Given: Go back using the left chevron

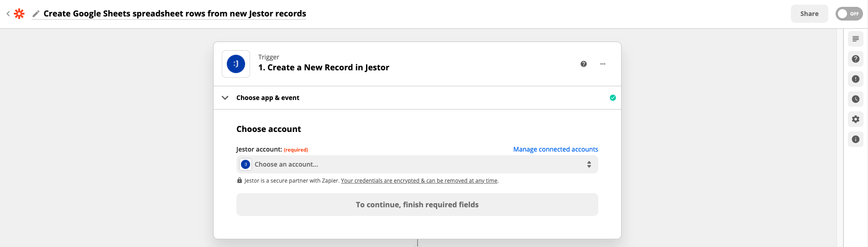Looking at the screenshot, I should click(x=8, y=14).
